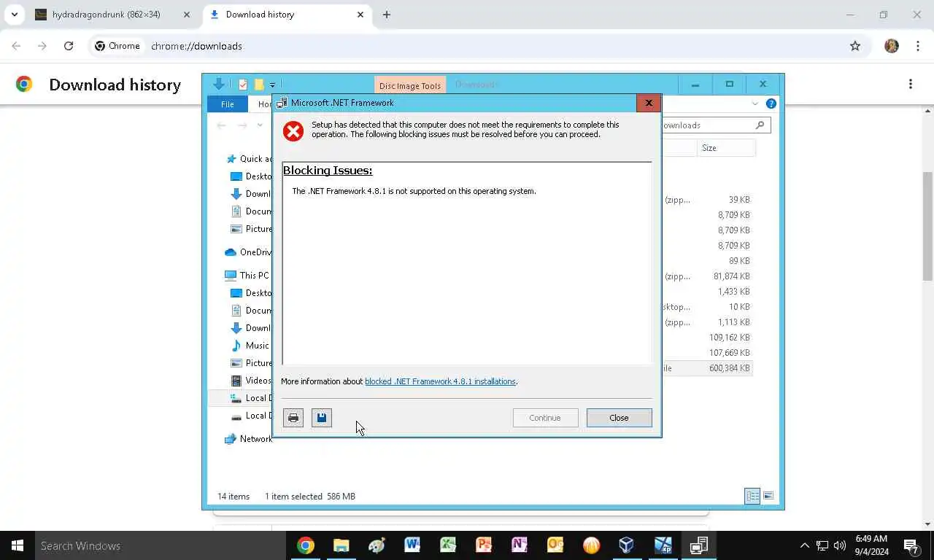Screen dimensions: 934x560
Task: Select Quick access in the Explorer tree
Action: tap(250, 159)
